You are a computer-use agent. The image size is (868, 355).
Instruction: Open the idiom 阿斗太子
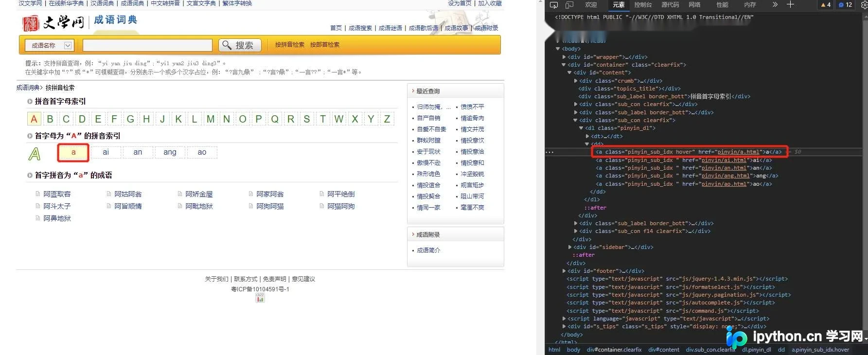57,206
